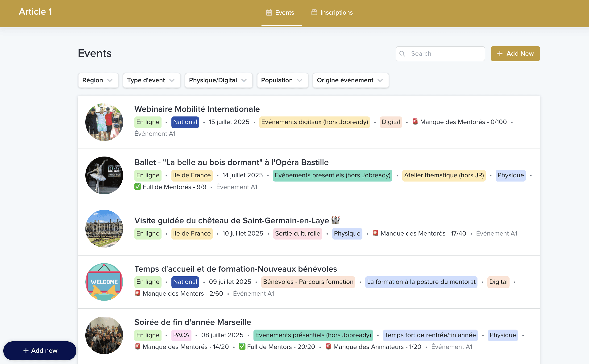Click the Inscriptions tab icon
Screen dimensions: 589x364
point(314,12)
